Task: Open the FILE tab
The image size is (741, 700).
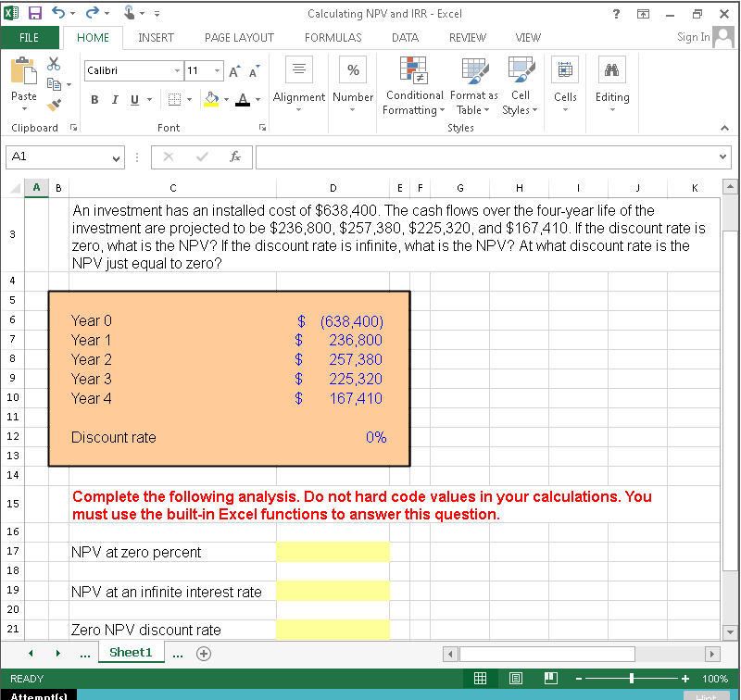Action: pyautogui.click(x=30, y=38)
